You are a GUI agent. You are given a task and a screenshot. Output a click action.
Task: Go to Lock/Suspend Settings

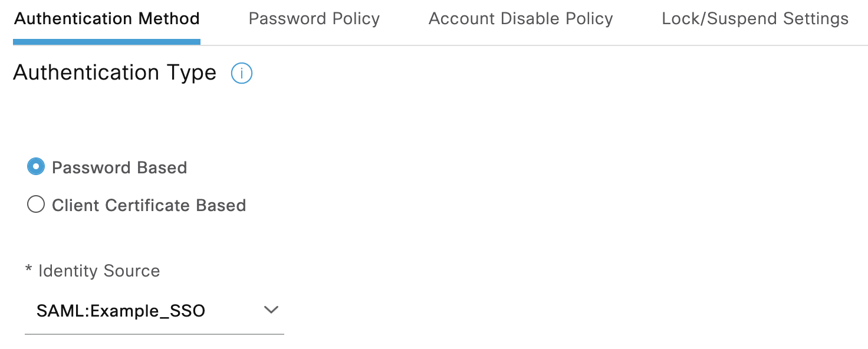coord(756,18)
